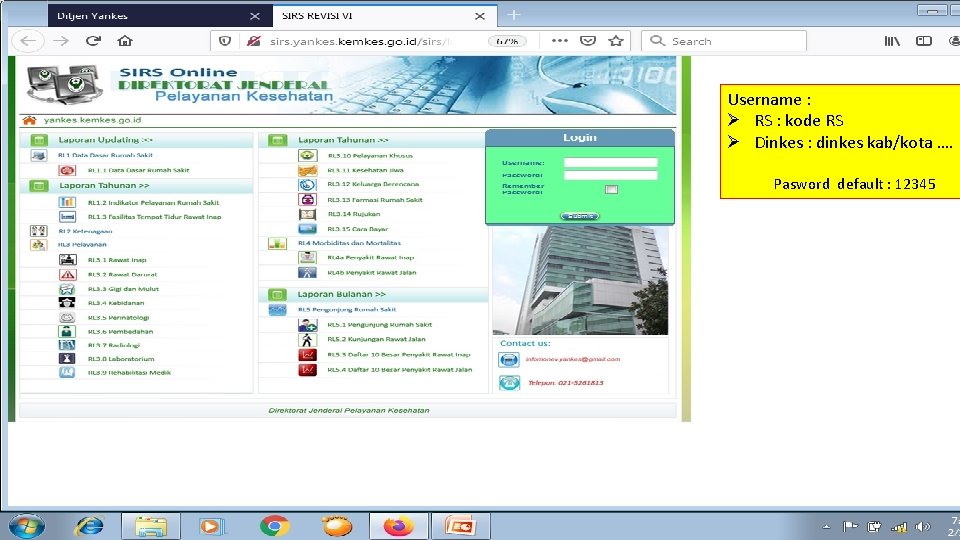This screenshot has width=960, height=540.
Task: Open a new browser tab
Action: pyautogui.click(x=514, y=15)
